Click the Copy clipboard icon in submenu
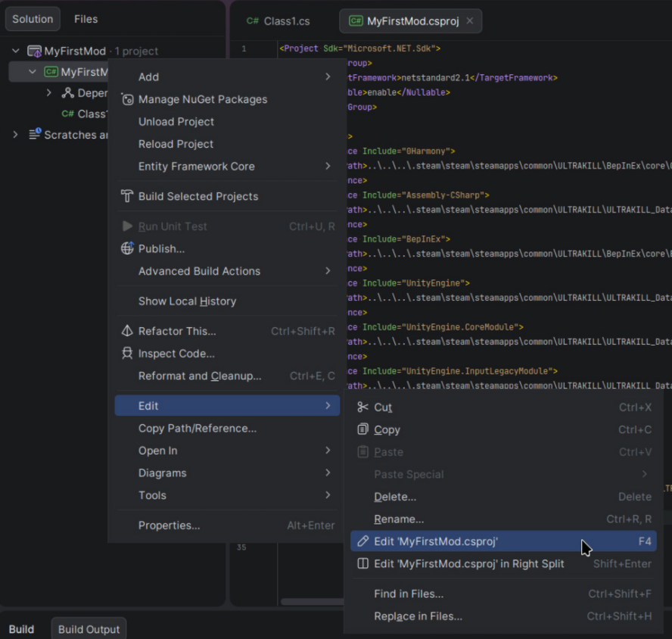Image resolution: width=672 pixels, height=639 pixels. click(x=363, y=429)
